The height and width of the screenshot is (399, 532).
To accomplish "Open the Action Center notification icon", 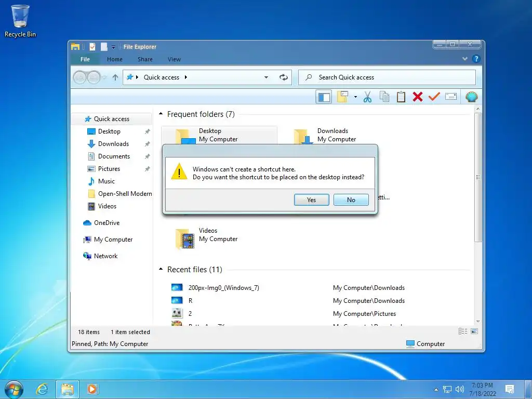I will click(510, 389).
